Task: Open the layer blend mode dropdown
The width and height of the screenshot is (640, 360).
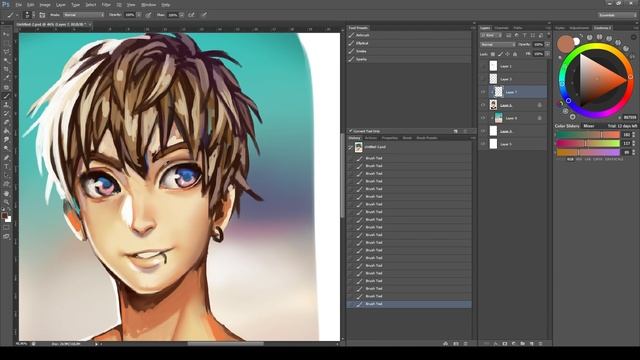Action: pyautogui.click(x=498, y=44)
